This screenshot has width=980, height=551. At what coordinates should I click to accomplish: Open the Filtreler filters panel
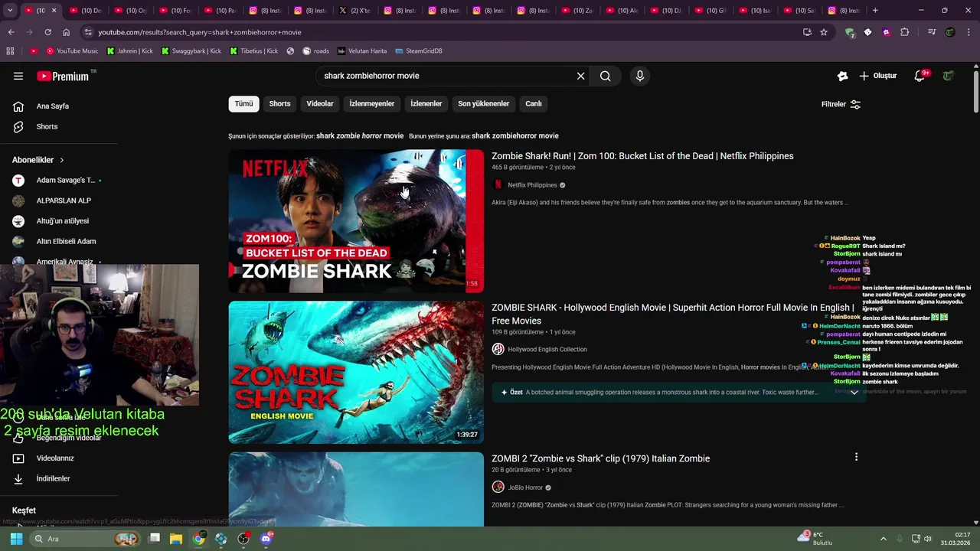[841, 104]
